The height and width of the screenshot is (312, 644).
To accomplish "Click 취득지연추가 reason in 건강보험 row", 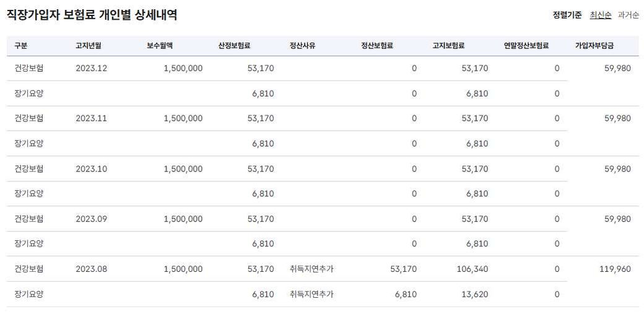I will (311, 269).
